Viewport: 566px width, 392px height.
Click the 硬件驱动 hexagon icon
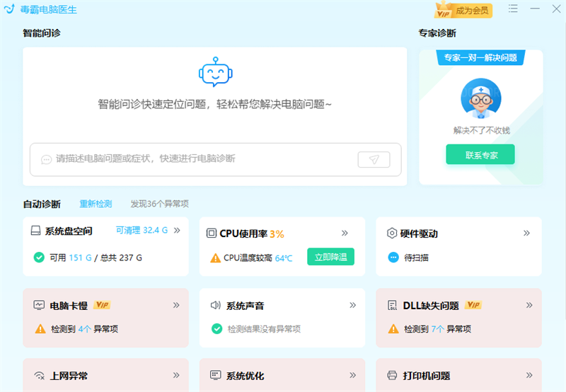391,234
